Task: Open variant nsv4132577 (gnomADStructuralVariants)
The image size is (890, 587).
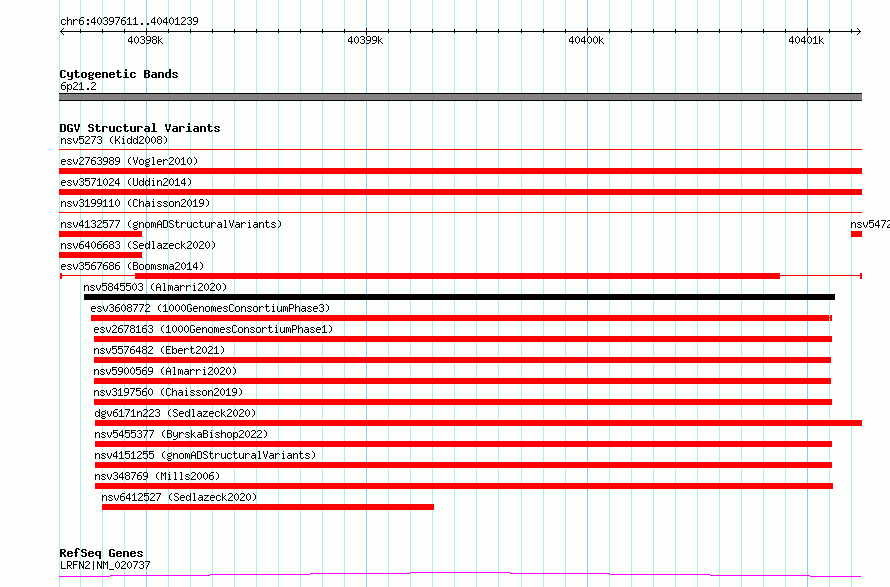Action: coord(171,224)
